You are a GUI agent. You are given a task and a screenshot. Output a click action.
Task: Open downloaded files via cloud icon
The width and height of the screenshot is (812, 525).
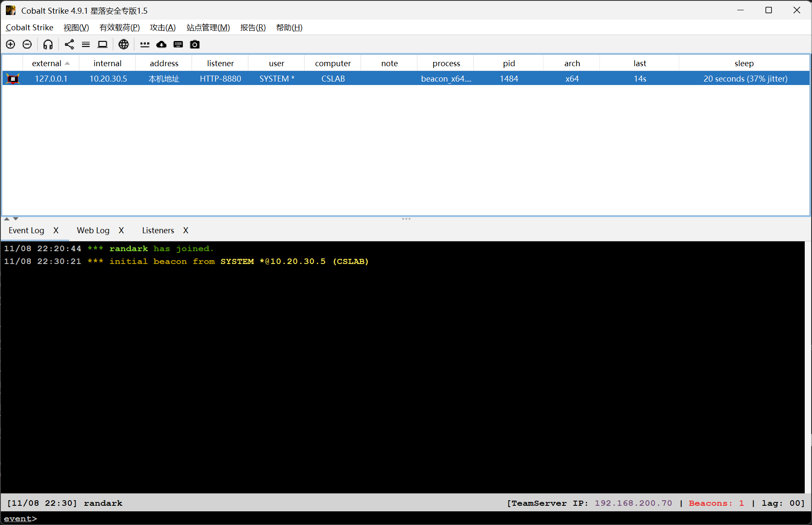click(x=161, y=44)
